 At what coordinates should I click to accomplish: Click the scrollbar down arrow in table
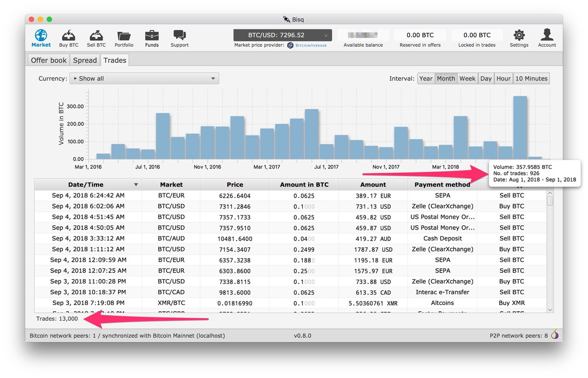click(550, 309)
